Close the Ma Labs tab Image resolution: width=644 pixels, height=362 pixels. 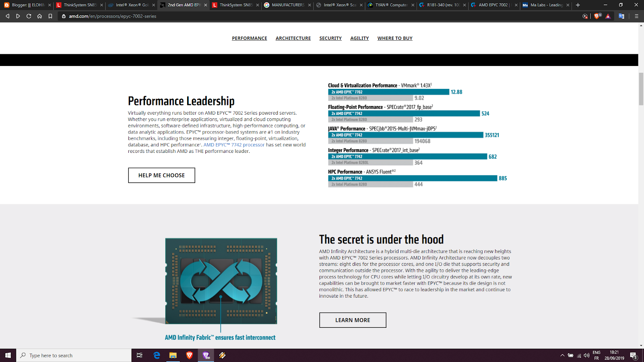coord(568,5)
